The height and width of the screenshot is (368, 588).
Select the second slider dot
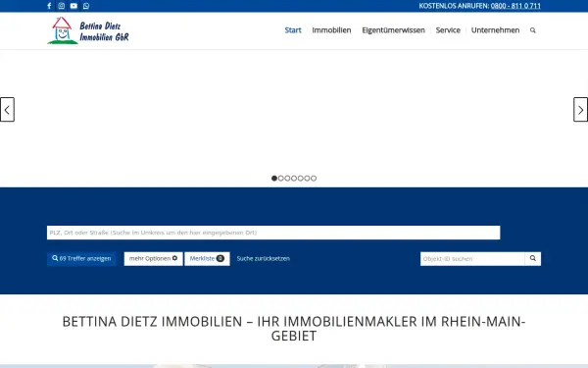point(281,179)
